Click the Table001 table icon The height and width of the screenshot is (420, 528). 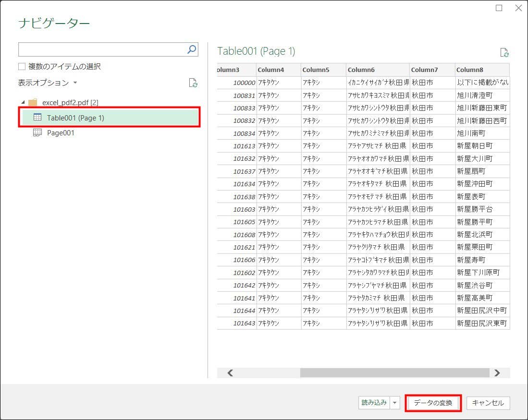coord(37,118)
